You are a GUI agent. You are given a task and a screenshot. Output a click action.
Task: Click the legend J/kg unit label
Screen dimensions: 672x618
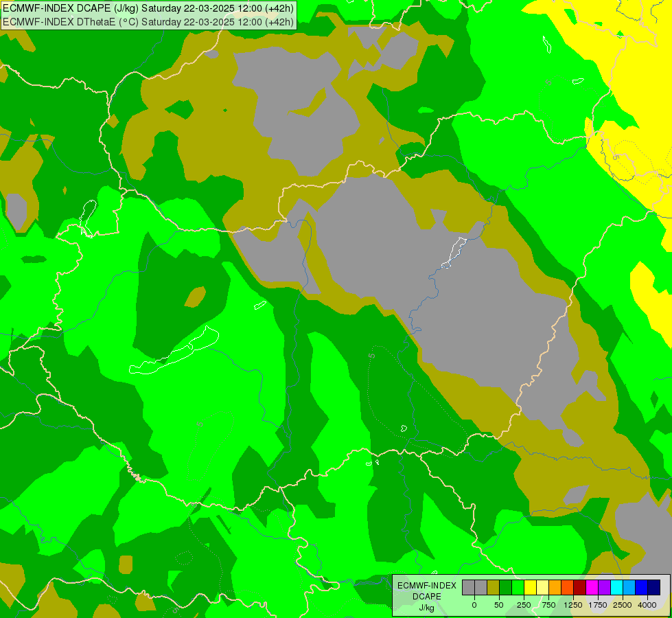(x=427, y=608)
